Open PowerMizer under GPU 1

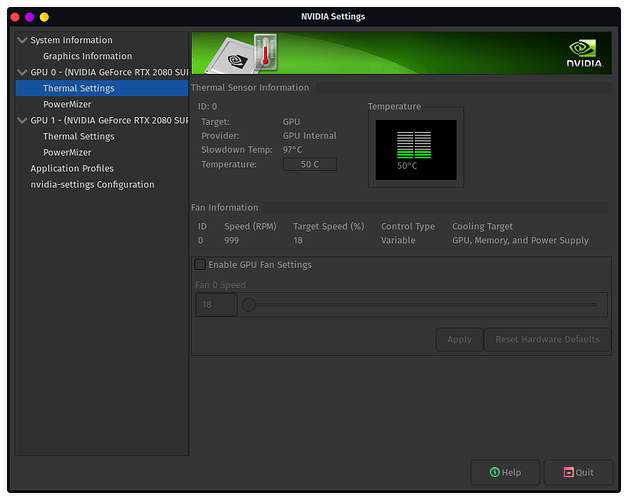[x=67, y=152]
